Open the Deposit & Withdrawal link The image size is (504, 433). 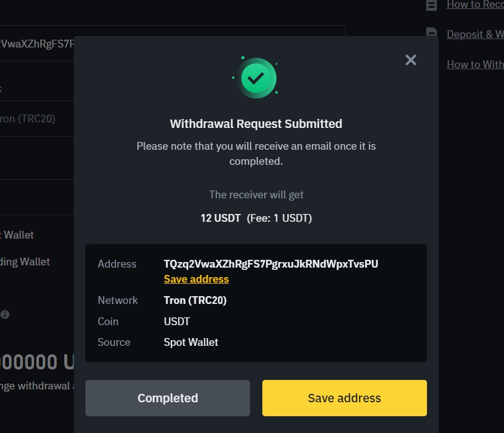475,34
